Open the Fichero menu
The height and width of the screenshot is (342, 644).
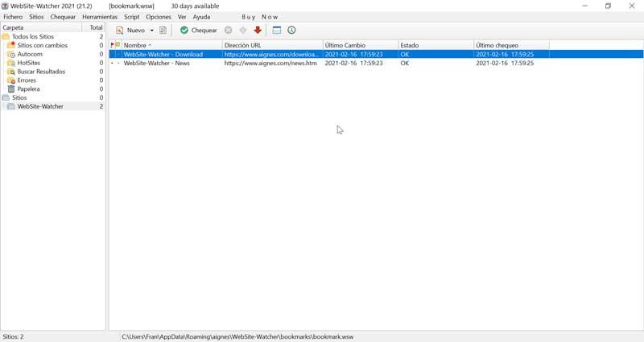[x=13, y=17]
